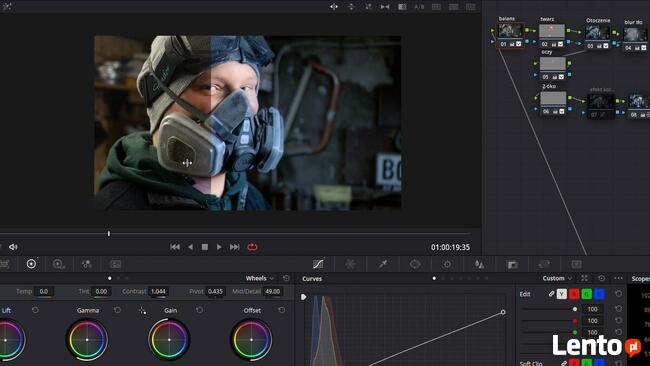Image resolution: width=650 pixels, height=366 pixels.
Task: Open the Tracker palette
Action: (447, 264)
